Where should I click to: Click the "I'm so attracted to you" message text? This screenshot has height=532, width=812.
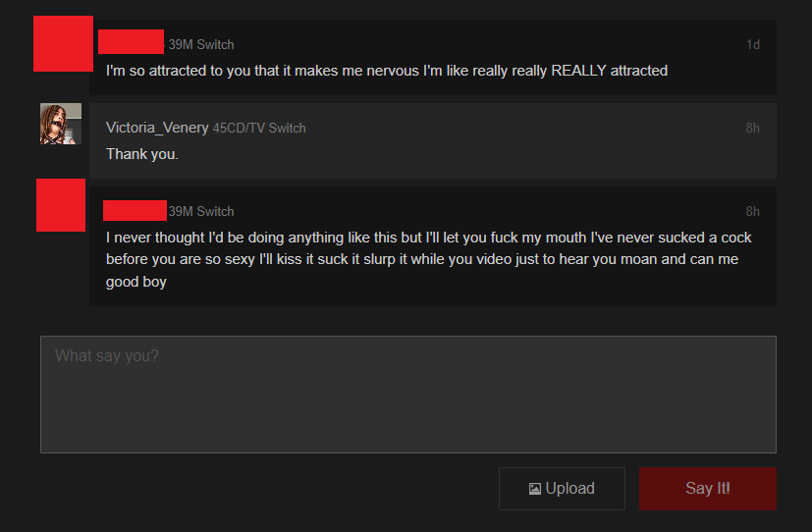(387, 71)
